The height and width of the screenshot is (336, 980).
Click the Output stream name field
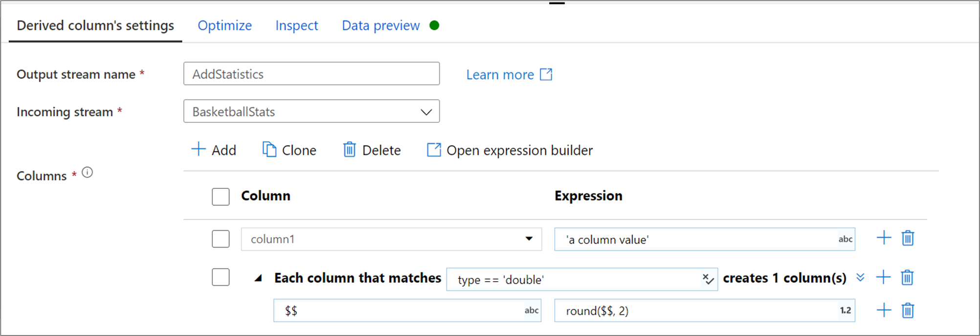point(312,74)
